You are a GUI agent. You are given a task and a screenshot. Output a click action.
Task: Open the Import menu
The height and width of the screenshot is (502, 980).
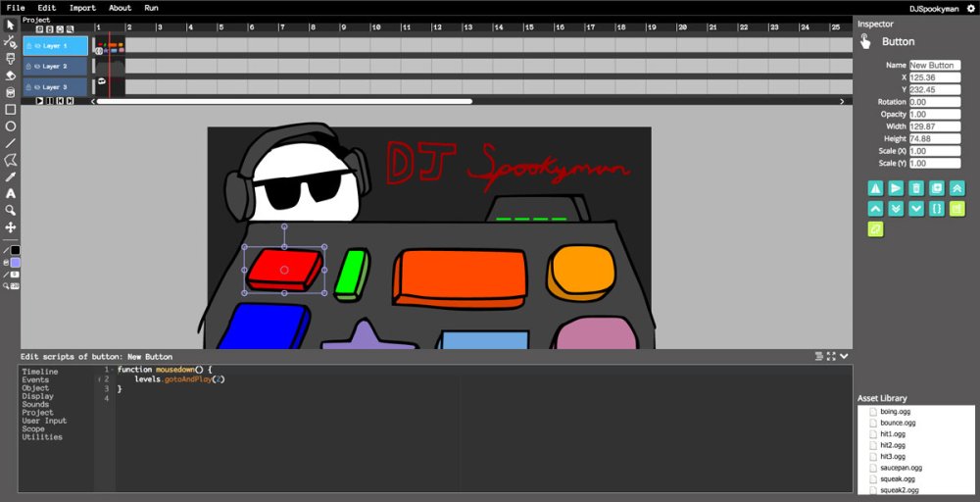82,8
